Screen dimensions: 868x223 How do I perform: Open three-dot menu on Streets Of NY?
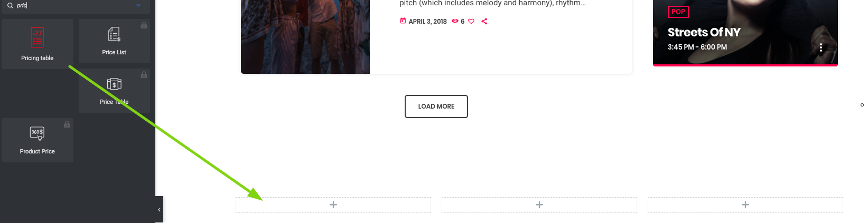point(820,47)
